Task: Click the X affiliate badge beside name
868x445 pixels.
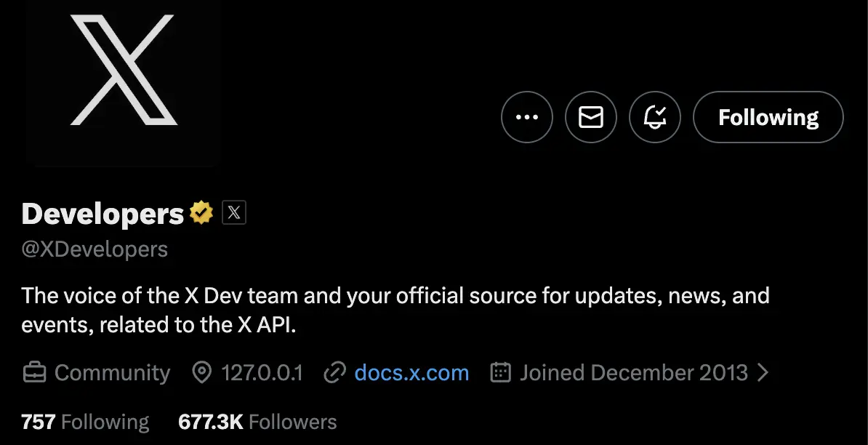Action: (x=234, y=212)
